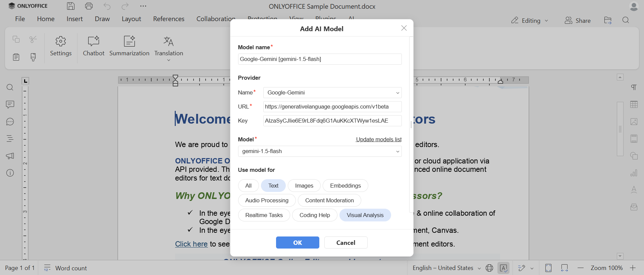Toggle the Embeddings usage chip
This screenshot has width=644, height=275.
click(345, 186)
